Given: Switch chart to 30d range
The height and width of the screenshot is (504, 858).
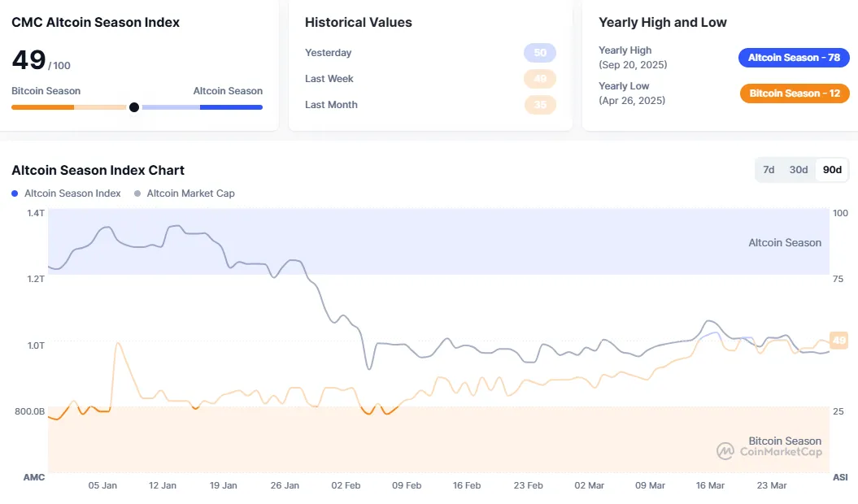Looking at the screenshot, I should (x=799, y=170).
